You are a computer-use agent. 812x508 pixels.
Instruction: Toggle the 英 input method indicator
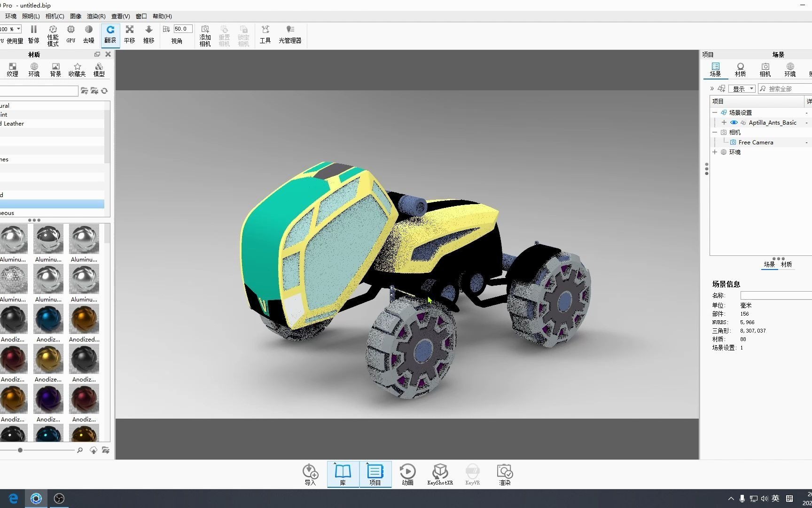(x=776, y=499)
